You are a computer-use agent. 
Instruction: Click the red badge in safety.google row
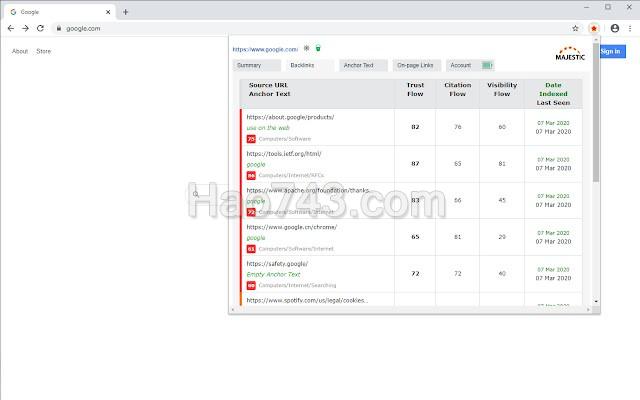(x=251, y=285)
